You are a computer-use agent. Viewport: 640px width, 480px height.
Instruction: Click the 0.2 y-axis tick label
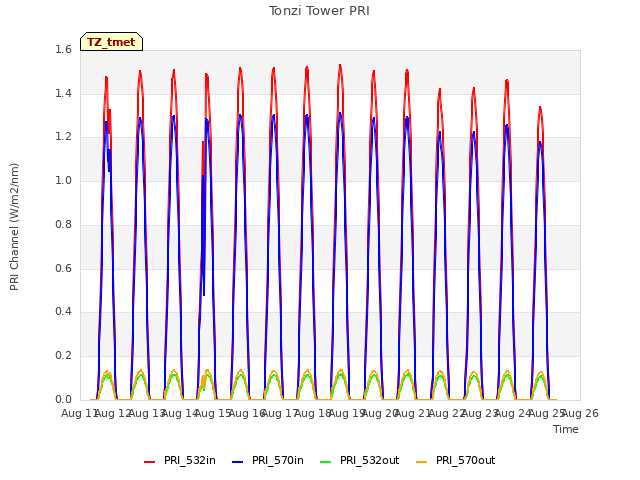[63, 356]
